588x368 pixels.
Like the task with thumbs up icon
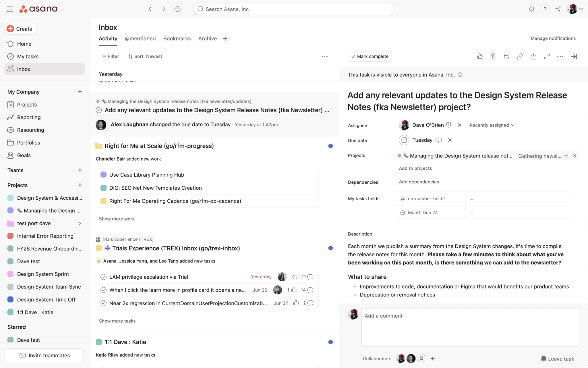click(480, 57)
